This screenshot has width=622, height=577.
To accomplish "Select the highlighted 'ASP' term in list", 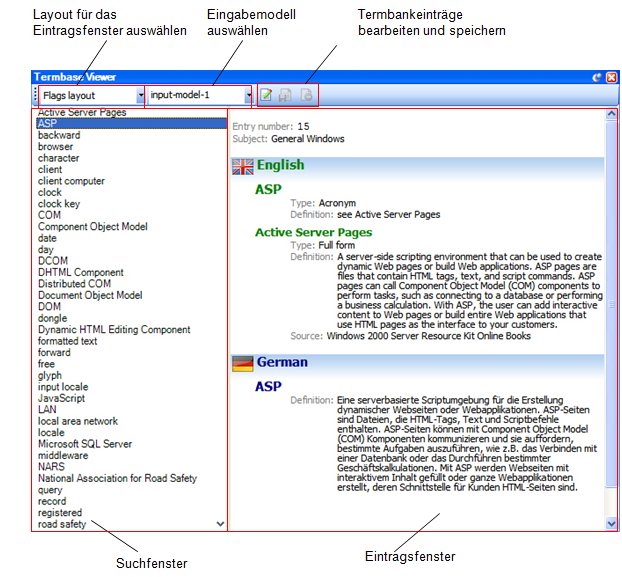I will (132, 123).
